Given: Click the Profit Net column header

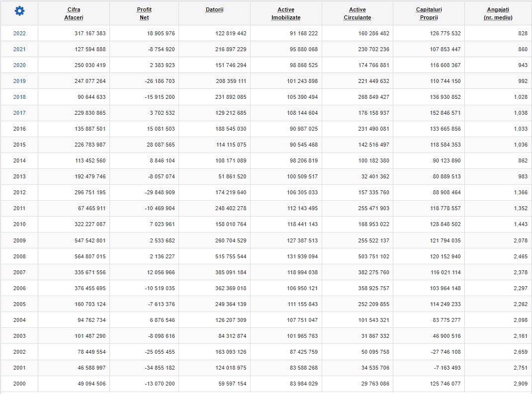Looking at the screenshot, I should click(x=144, y=13).
